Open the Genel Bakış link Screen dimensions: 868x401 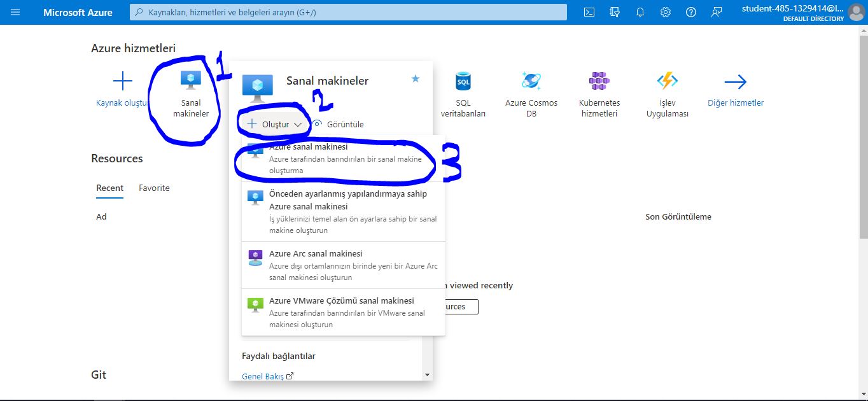(x=268, y=376)
